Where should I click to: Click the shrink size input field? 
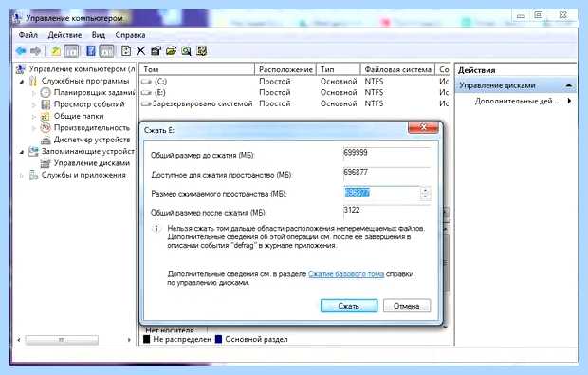382,194
